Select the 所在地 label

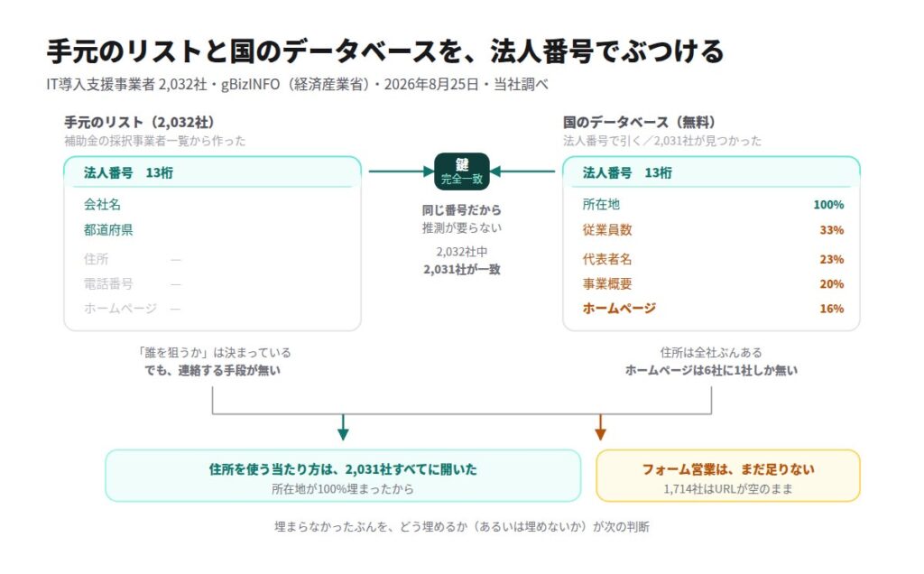(601, 205)
